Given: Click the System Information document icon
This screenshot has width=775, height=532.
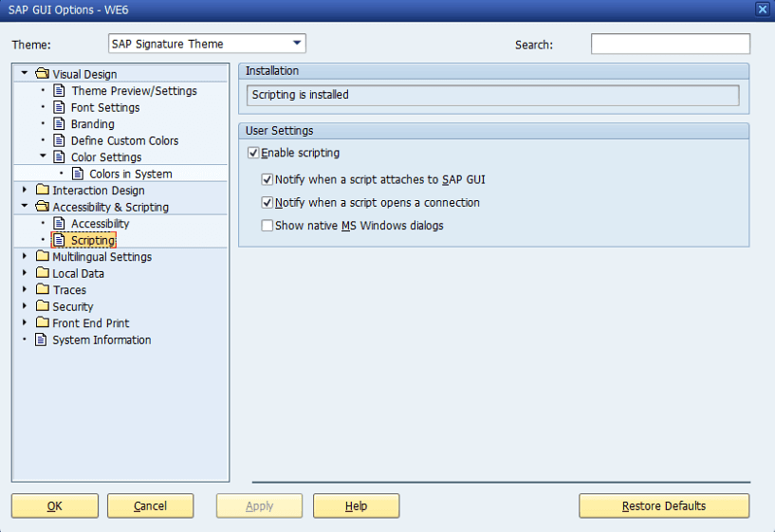Looking at the screenshot, I should coord(41,339).
